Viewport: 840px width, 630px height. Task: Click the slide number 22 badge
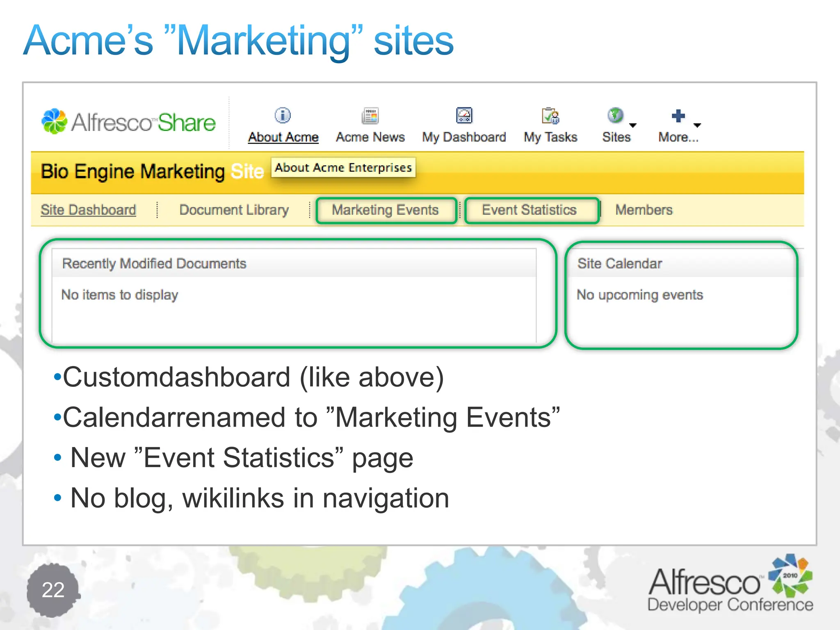pyautogui.click(x=53, y=590)
